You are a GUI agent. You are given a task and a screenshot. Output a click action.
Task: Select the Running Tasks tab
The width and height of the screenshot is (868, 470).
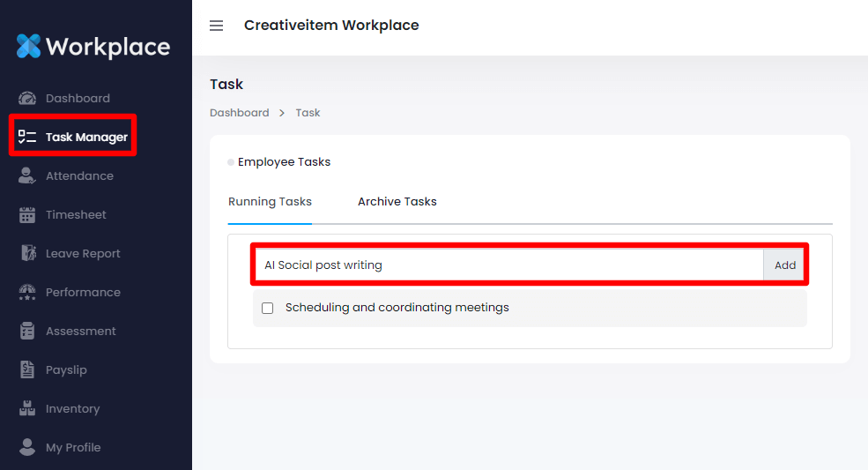[270, 201]
